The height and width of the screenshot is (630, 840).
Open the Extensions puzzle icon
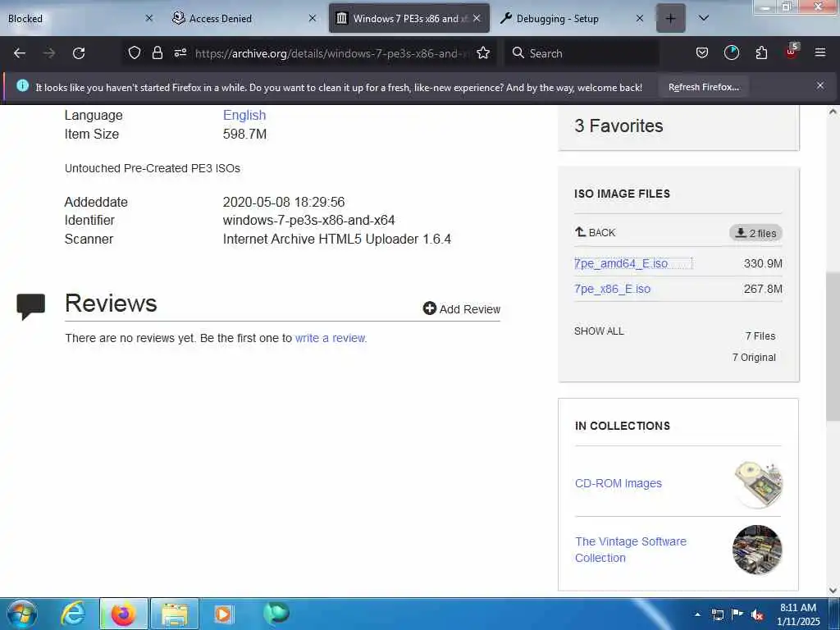761,53
